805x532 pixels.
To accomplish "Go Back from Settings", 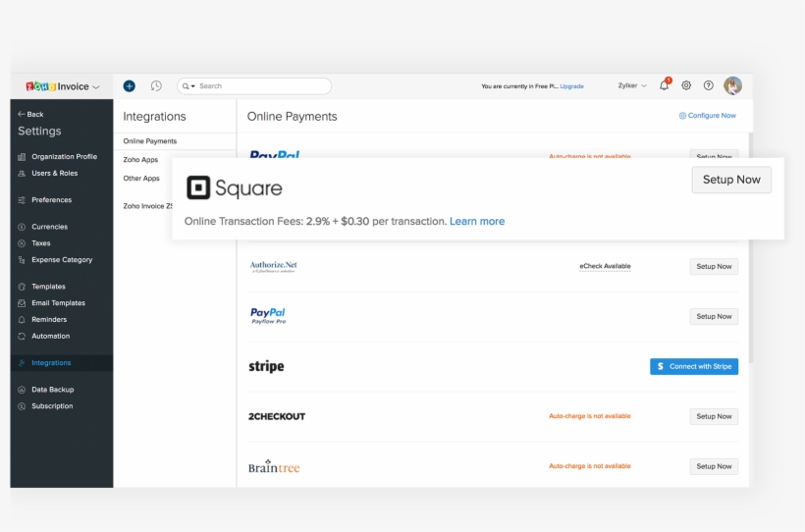I will (x=30, y=114).
